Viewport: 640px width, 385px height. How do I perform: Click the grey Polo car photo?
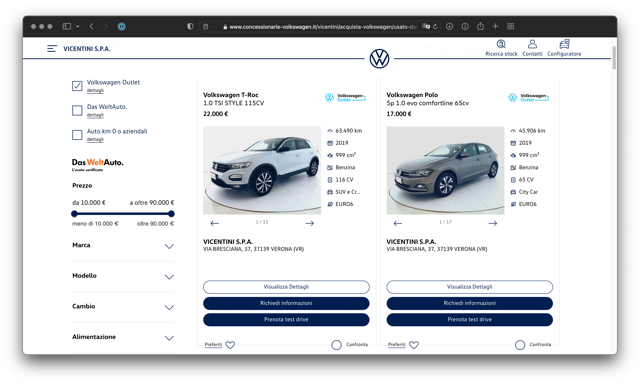(x=445, y=170)
